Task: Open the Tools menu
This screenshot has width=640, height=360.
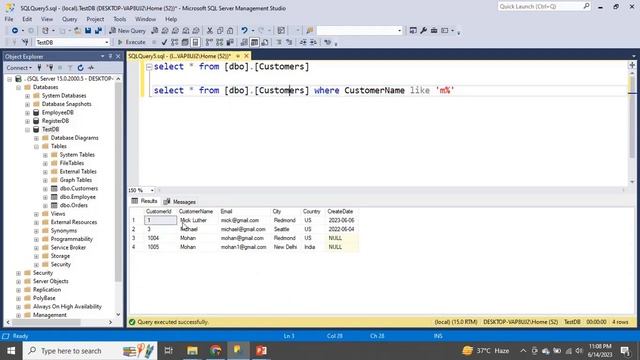Action: click(120, 19)
